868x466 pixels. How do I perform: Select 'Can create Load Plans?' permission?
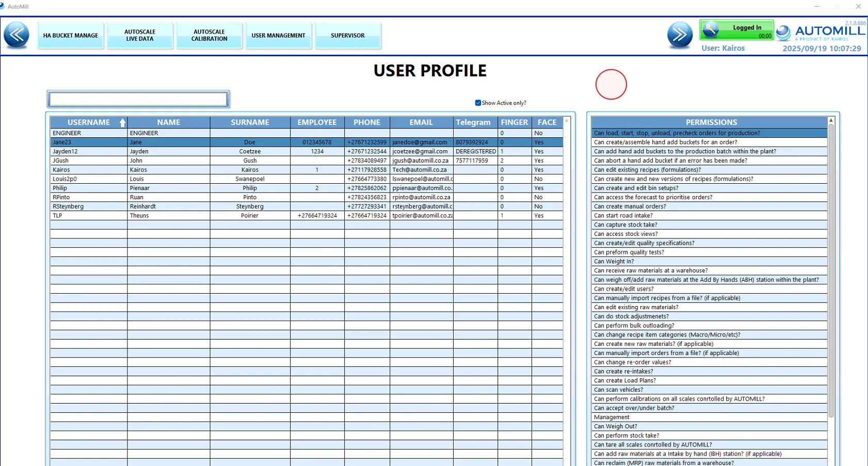click(710, 381)
